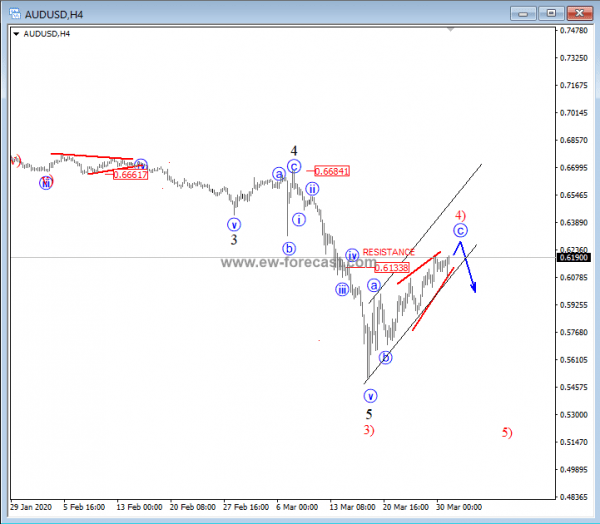Select the circled v above black 5

tap(369, 396)
